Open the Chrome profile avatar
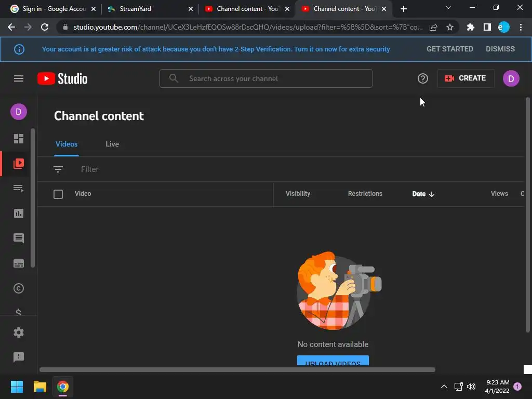Viewport: 532px width, 399px height. pos(503,27)
